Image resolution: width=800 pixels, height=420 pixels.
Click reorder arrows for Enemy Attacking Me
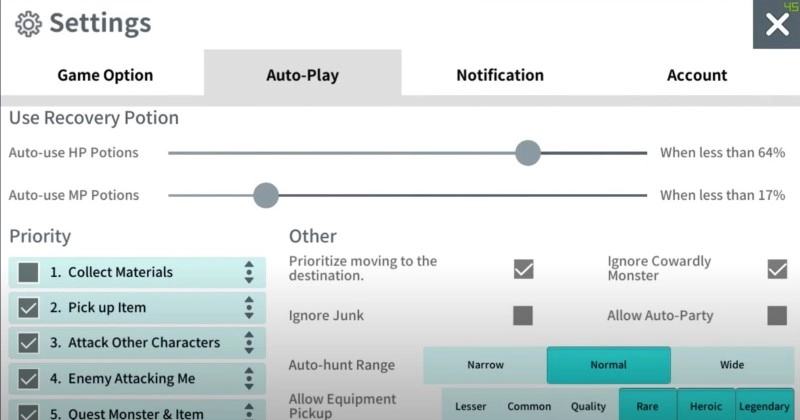pos(249,379)
